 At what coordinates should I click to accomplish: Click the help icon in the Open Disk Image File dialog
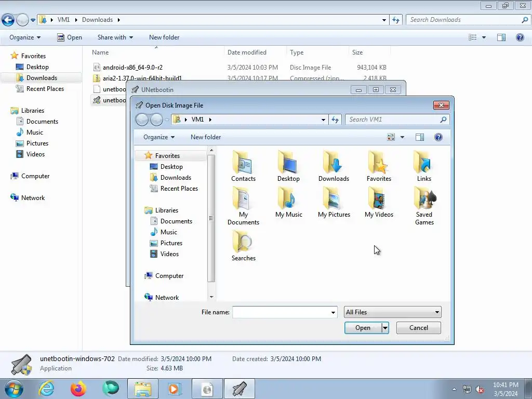click(438, 137)
